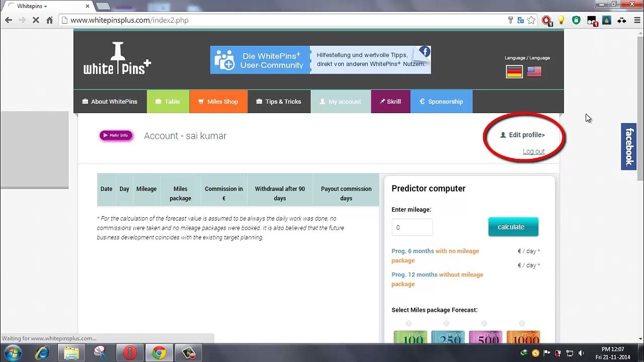This screenshot has height=362, width=644.
Task: Click the taskbar clock showing PM 12:07
Action: point(613,353)
